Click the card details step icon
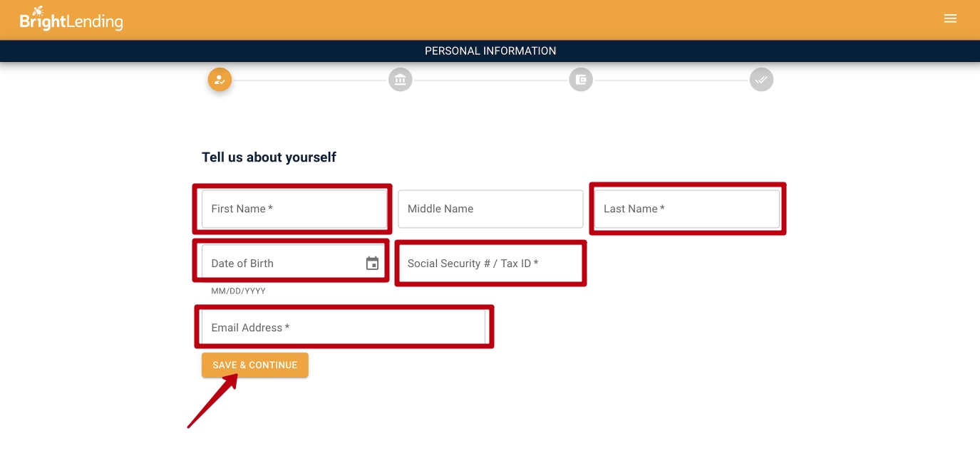 click(x=581, y=79)
